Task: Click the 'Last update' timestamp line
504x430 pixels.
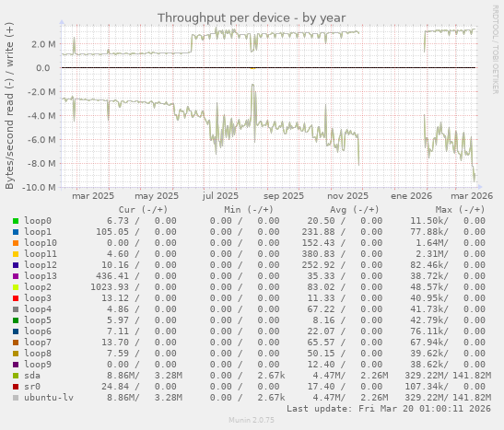Action: [389, 409]
